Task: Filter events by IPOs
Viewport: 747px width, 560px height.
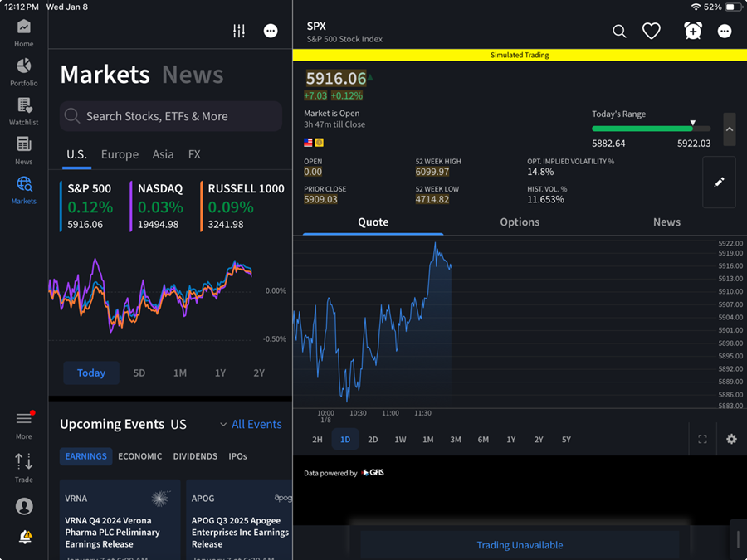Action: pos(237,456)
